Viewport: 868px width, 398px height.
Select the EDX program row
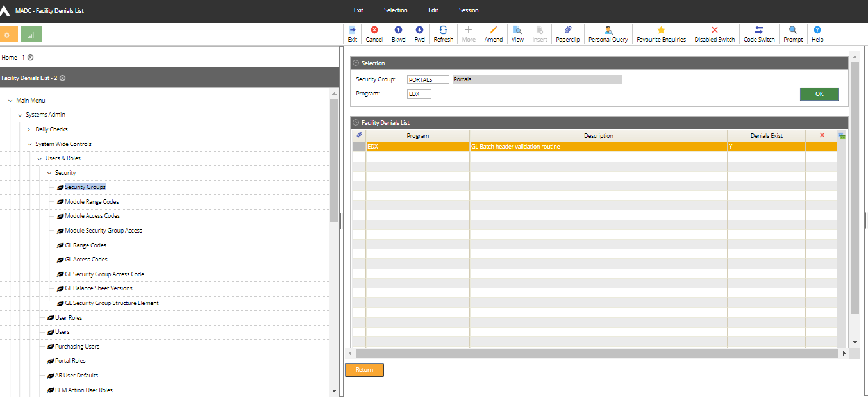pos(594,147)
